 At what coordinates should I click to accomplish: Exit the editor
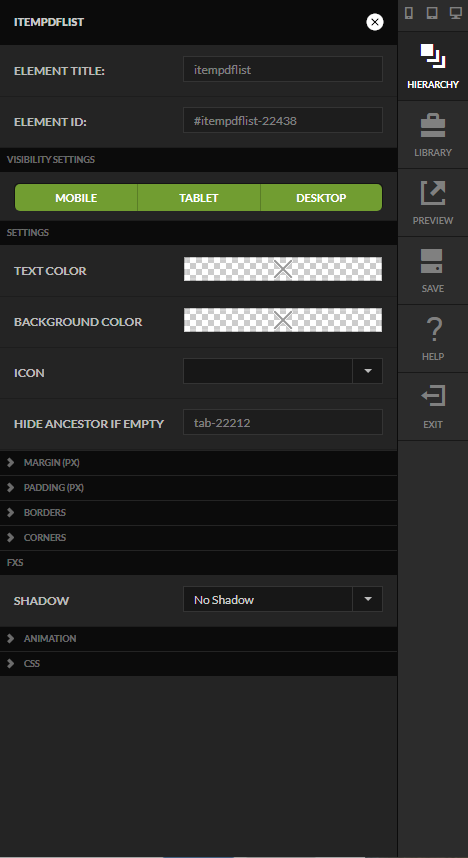tap(433, 407)
